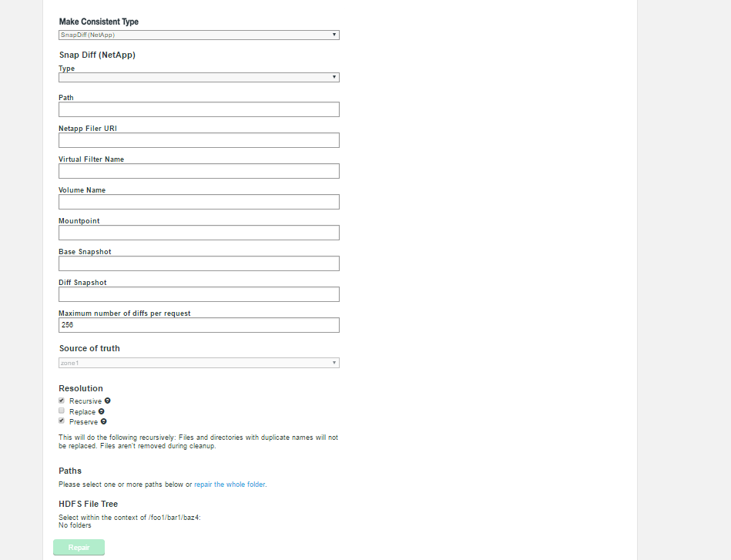Image resolution: width=731 pixels, height=560 pixels.
Task: Open the Source of truth zone1 dropdown
Action: [199, 363]
